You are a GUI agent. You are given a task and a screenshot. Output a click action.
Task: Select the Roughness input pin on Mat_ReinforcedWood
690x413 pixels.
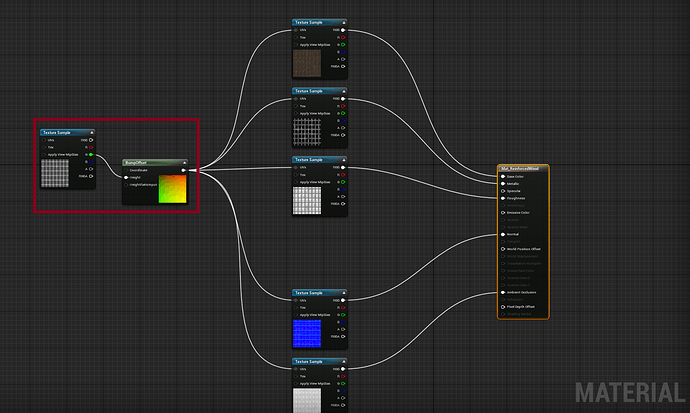503,198
